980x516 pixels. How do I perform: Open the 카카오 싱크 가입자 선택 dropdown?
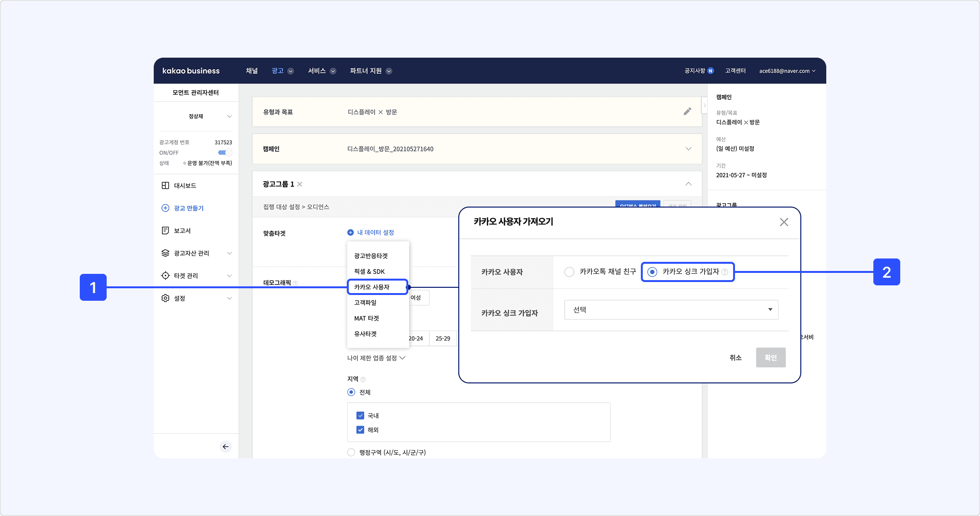click(671, 310)
